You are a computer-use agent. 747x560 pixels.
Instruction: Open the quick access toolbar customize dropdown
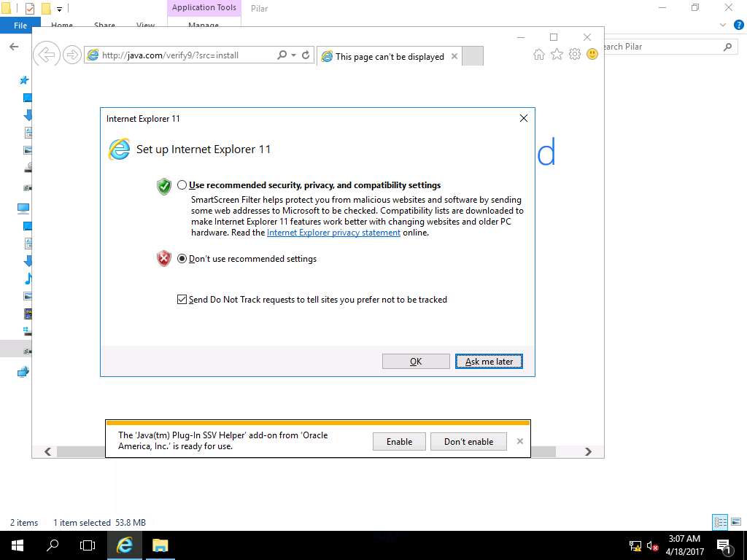59,9
